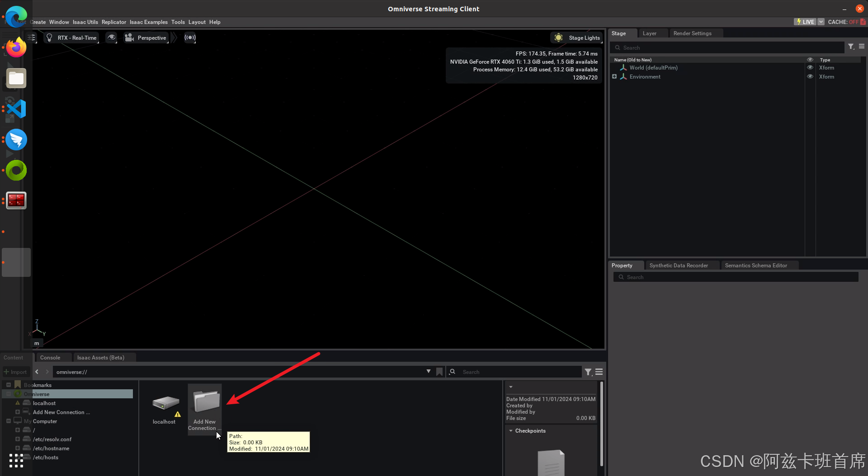Open the Isaac Utils menu
This screenshot has height=476, width=868.
(x=85, y=22)
